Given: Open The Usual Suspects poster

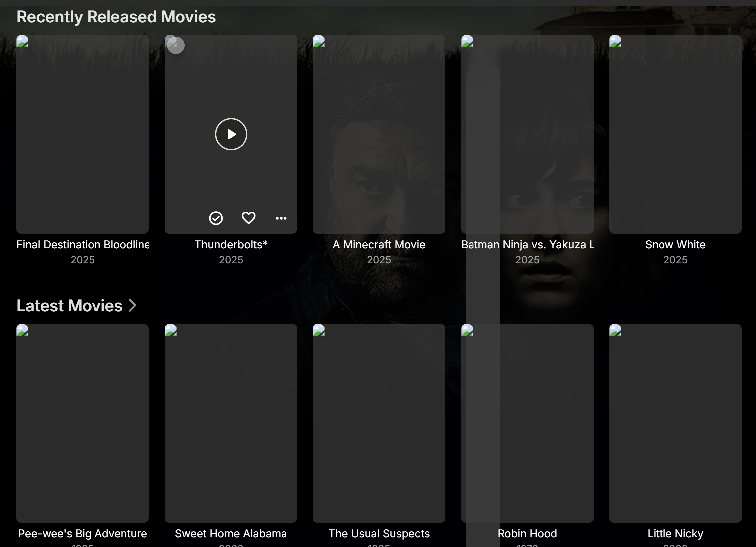Looking at the screenshot, I should tap(379, 423).
